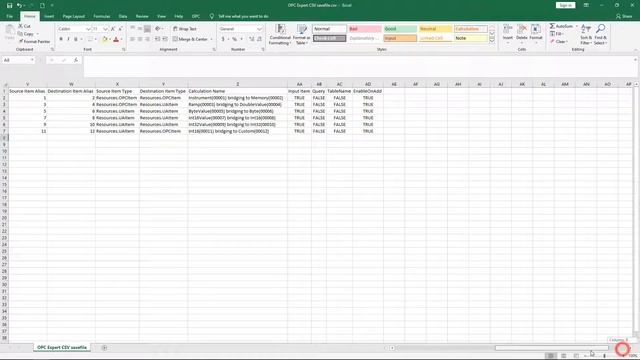Select column header Z

coord(238,84)
